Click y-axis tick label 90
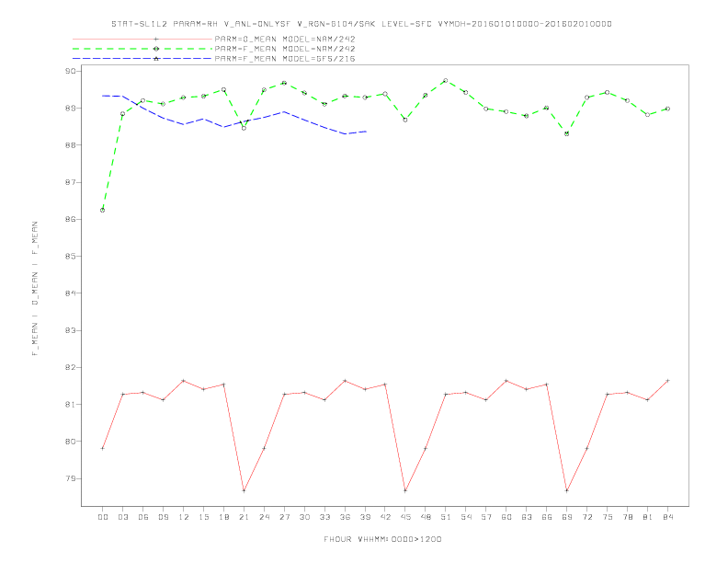728x563 pixels. click(71, 71)
